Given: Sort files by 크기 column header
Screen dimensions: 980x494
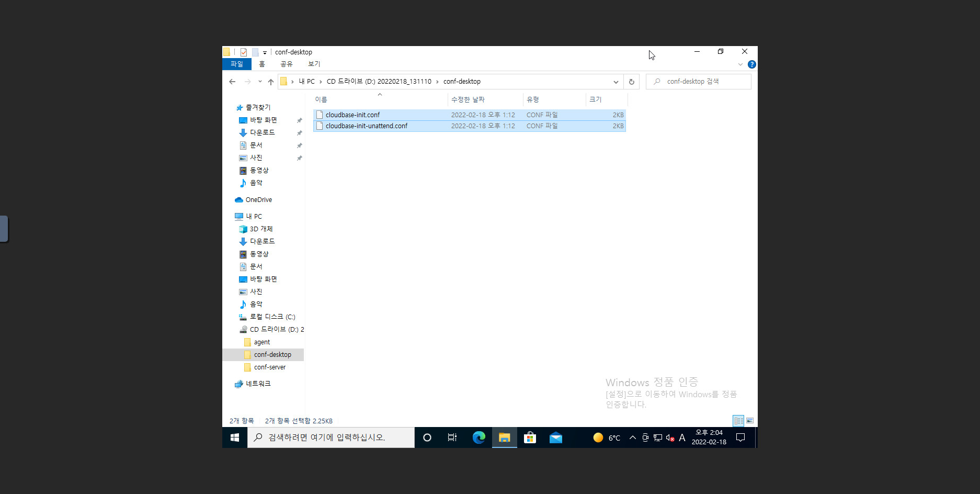Looking at the screenshot, I should coord(607,99).
